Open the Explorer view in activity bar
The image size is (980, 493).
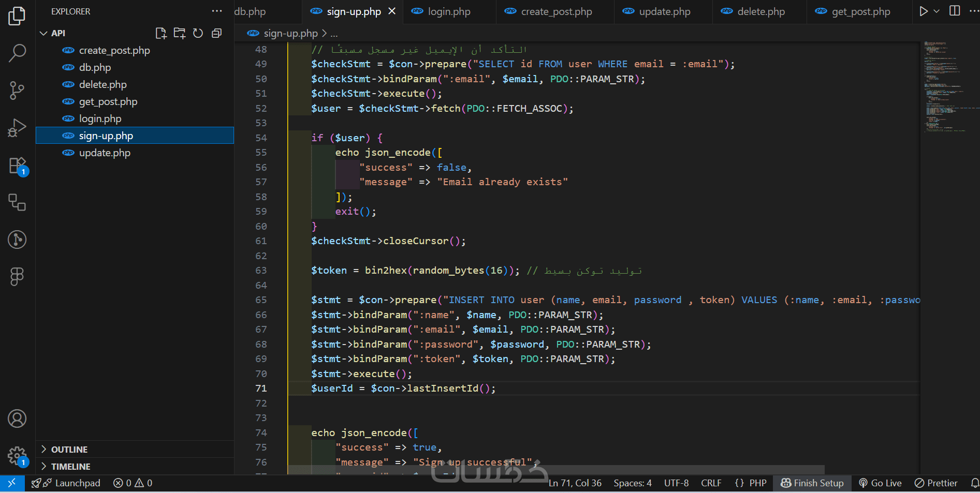[x=17, y=16]
